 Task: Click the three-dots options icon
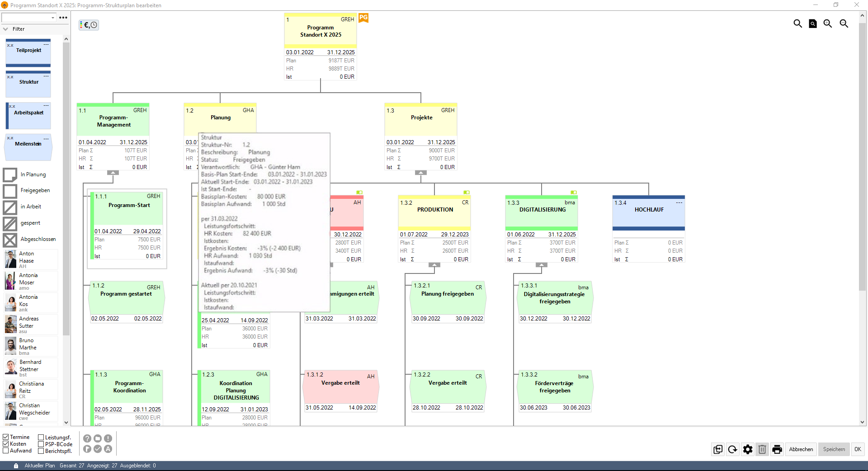click(63, 18)
